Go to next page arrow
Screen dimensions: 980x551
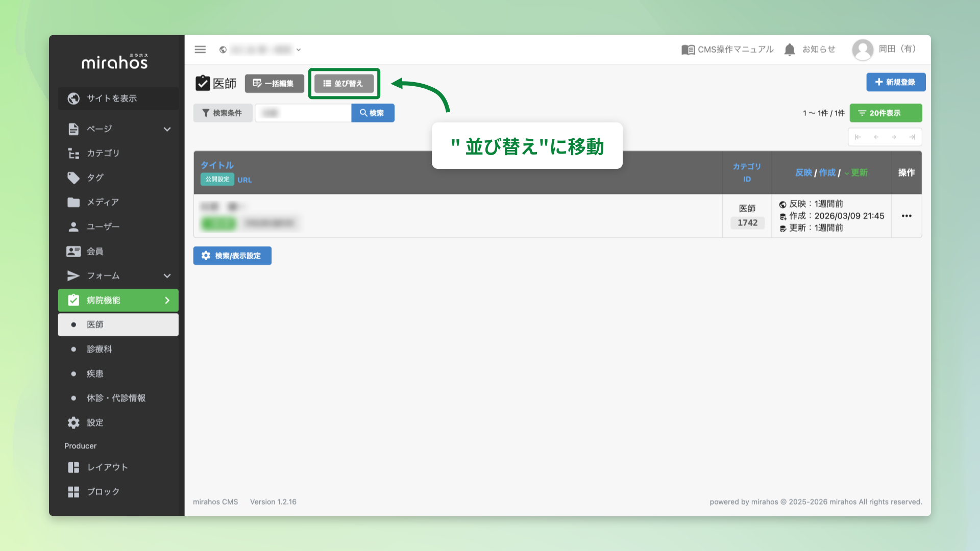click(894, 137)
